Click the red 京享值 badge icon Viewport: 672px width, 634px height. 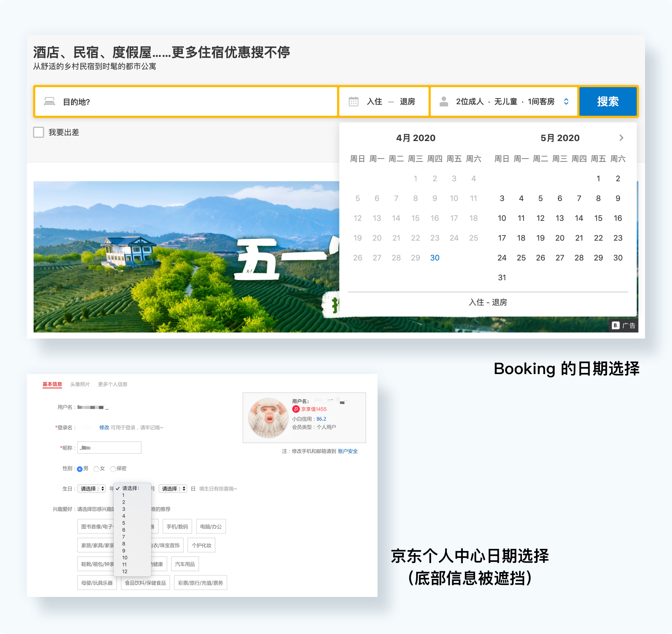pyautogui.click(x=296, y=409)
